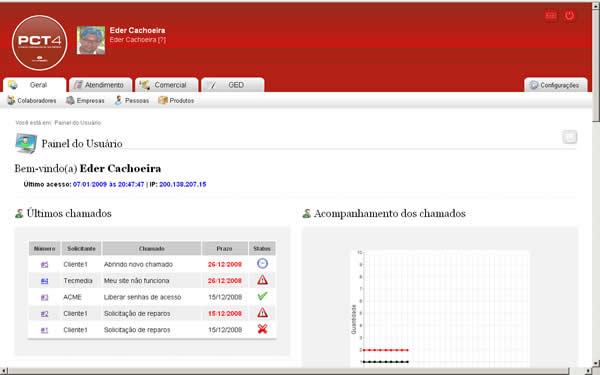Click the [?] link beside the user name

point(162,40)
